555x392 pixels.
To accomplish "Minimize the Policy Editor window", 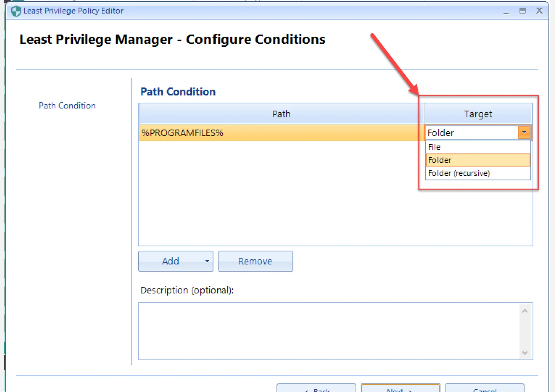I will pyautogui.click(x=506, y=11).
